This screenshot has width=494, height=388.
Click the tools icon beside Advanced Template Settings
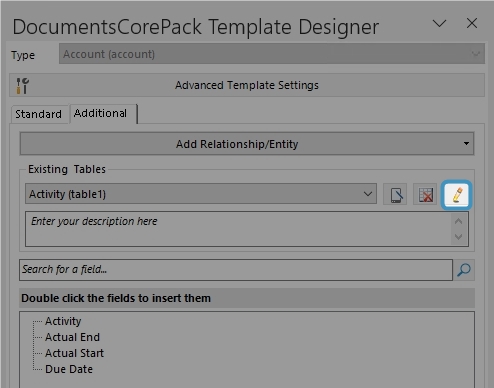pyautogui.click(x=23, y=86)
